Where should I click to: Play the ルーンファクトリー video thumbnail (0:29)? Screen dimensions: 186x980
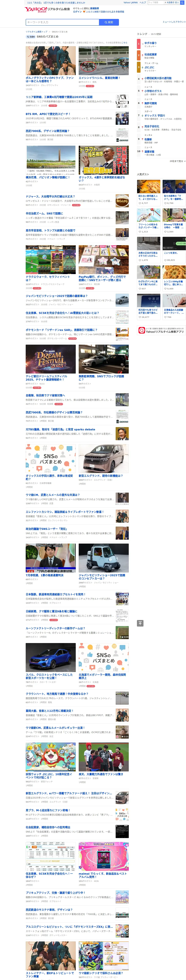coord(122,633)
